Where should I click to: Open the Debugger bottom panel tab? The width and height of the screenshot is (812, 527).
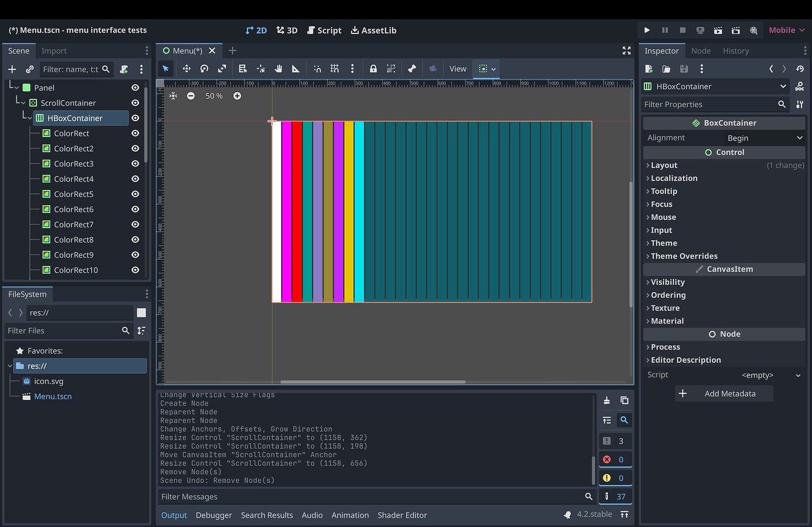(x=214, y=515)
